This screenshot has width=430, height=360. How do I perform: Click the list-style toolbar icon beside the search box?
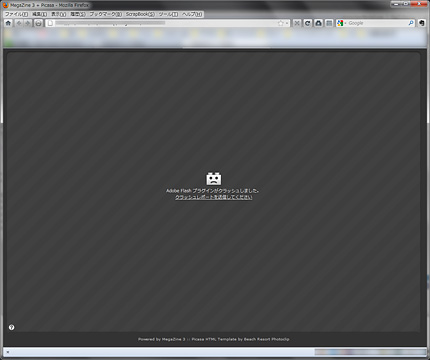coord(329,23)
